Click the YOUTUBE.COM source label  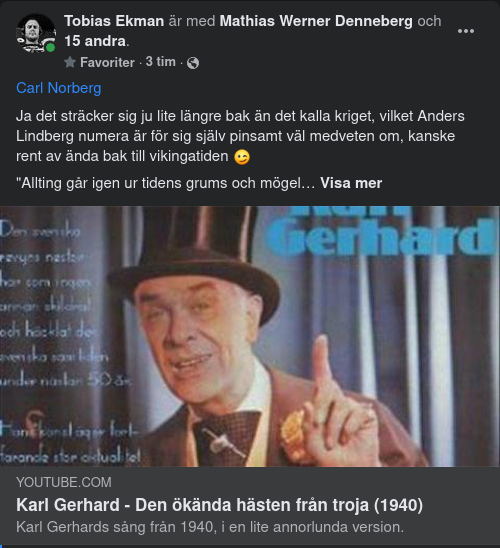point(64,482)
